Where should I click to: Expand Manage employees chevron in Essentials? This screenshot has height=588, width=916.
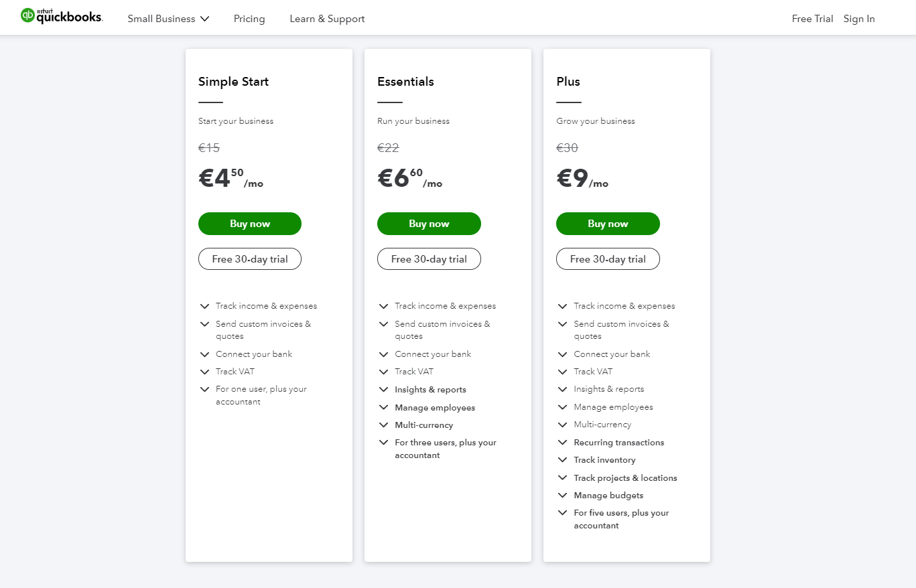[x=383, y=407]
